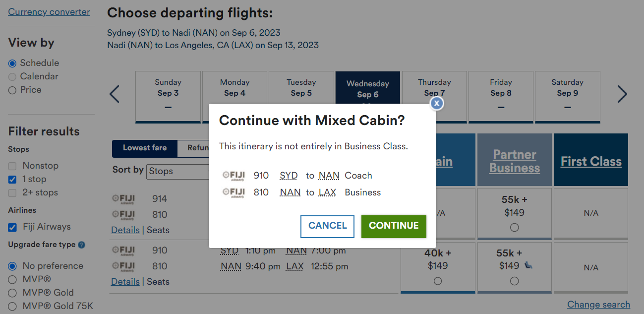Screen dimensions: 644x314
Task: Switch View by to Price
Action: [x=13, y=90]
